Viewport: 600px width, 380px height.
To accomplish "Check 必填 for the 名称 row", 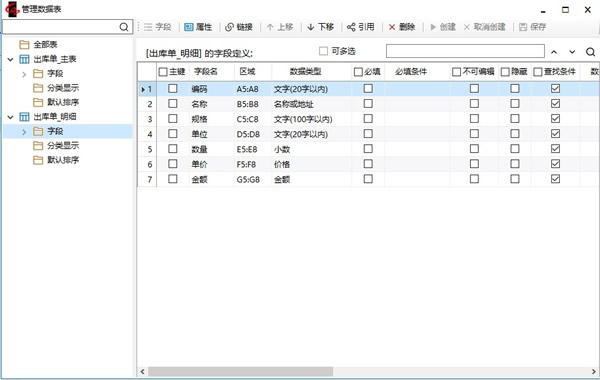I will pyautogui.click(x=368, y=103).
